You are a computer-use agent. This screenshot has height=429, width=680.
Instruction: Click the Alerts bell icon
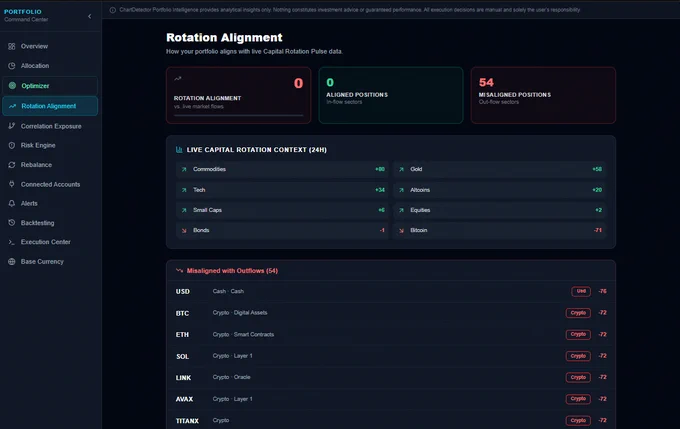point(12,203)
